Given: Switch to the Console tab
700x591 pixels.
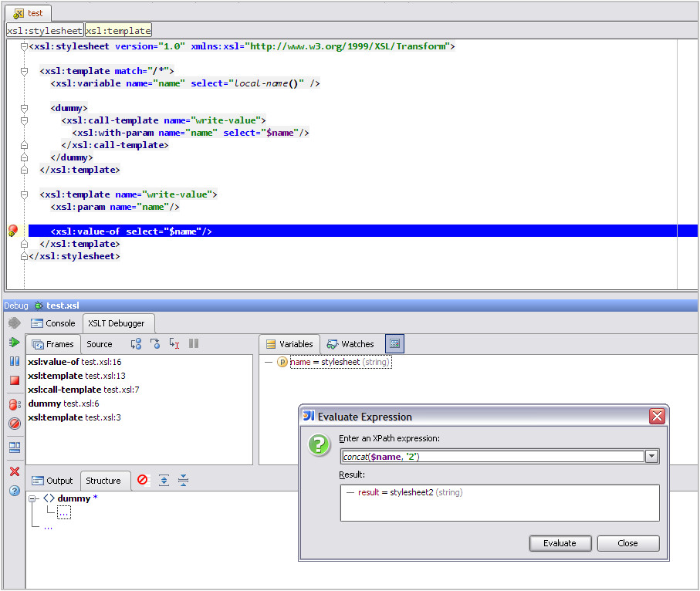Looking at the screenshot, I should click(x=53, y=323).
